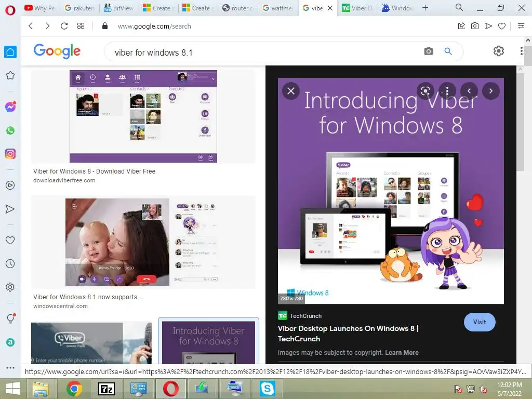Show previous image in preview
The height and width of the screenshot is (399, 532).
(469, 91)
